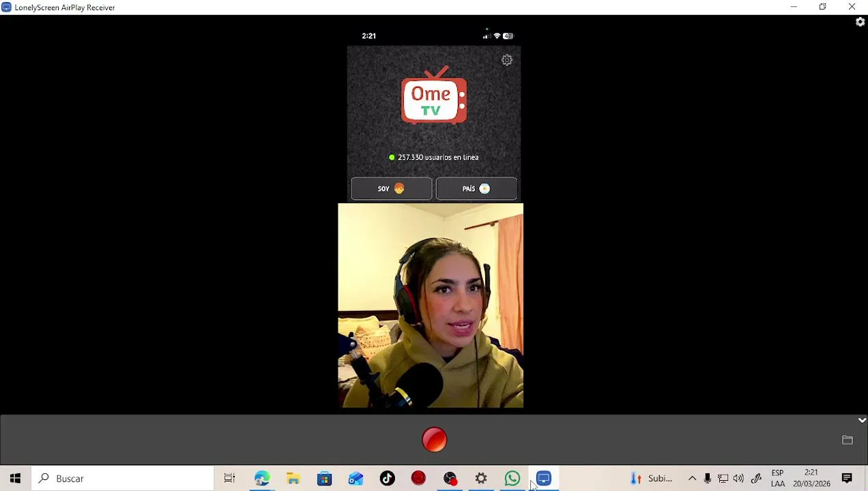Open Task View on the taskbar
Viewport: 868px width, 491px height.
click(230, 479)
